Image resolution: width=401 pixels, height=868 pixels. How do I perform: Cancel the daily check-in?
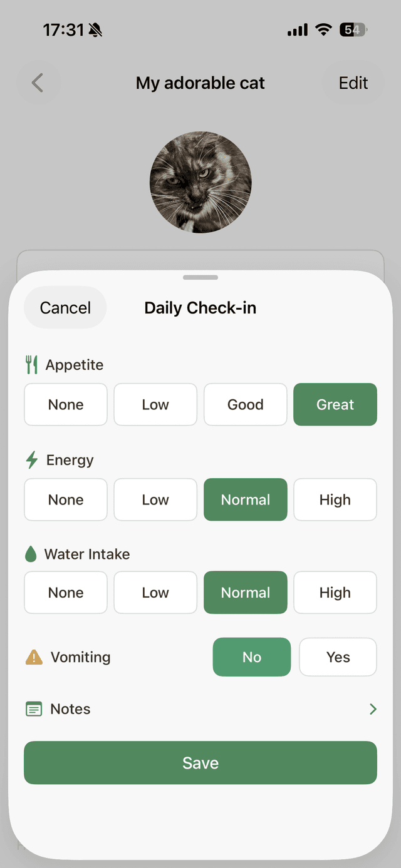pos(65,307)
